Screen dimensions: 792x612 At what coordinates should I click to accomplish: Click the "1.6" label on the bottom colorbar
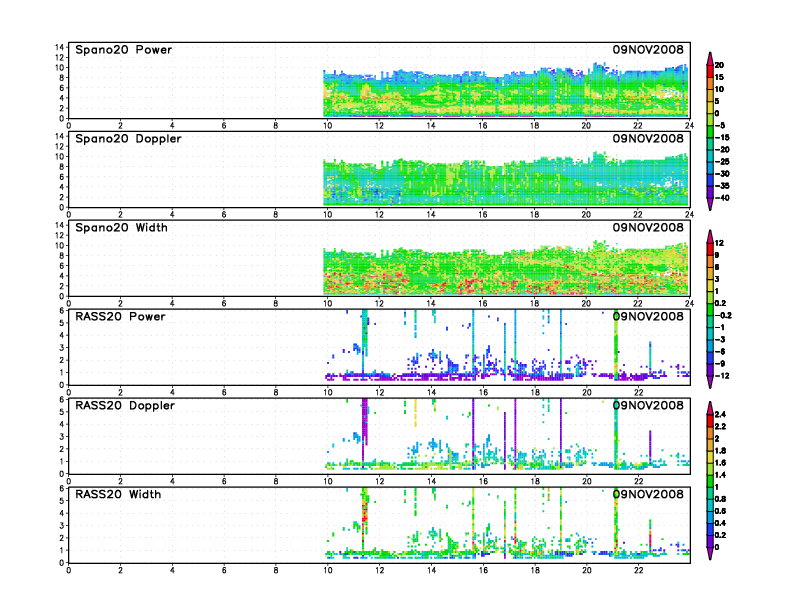point(720,463)
